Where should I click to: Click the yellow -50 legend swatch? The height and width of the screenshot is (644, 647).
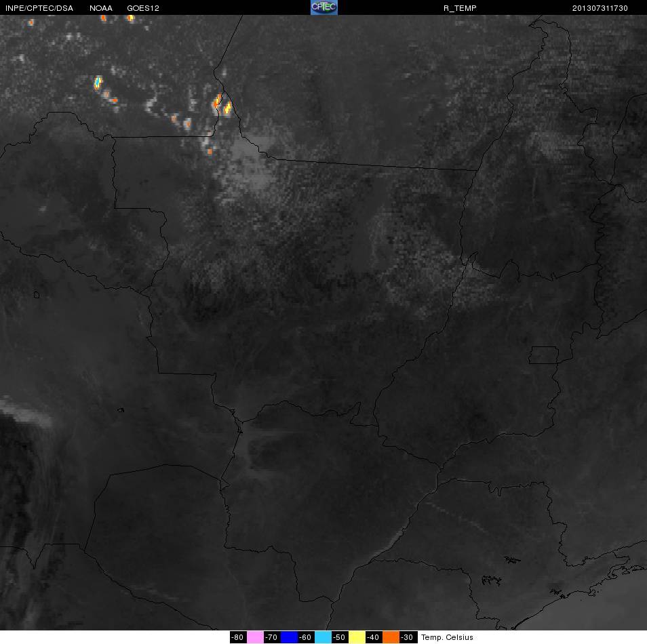(357, 637)
